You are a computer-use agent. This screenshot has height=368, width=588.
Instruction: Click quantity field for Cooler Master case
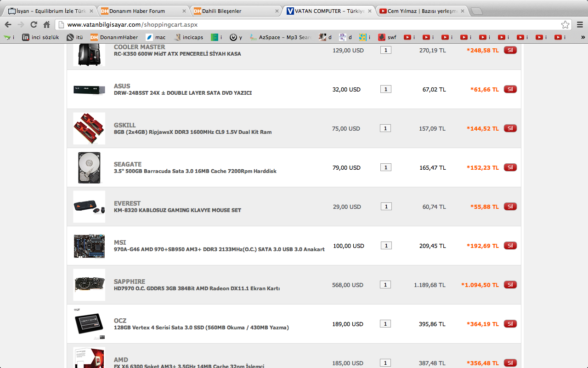point(386,50)
